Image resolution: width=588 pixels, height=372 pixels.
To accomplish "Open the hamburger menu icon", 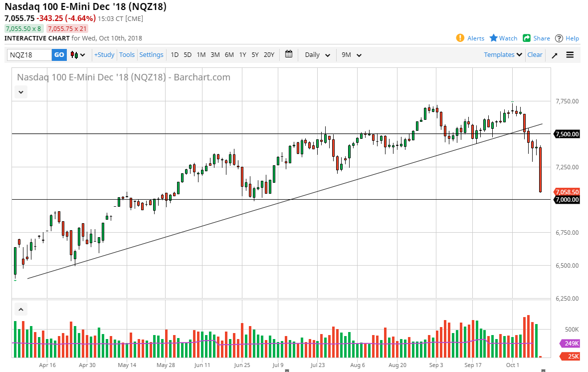I will click(x=570, y=55).
